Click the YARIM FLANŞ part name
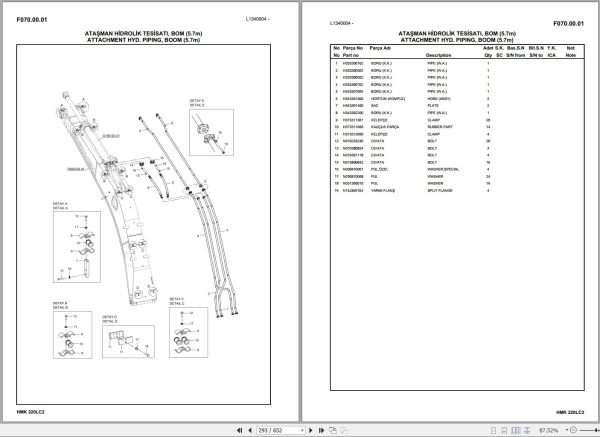This screenshot has width=600, height=437. (x=383, y=191)
